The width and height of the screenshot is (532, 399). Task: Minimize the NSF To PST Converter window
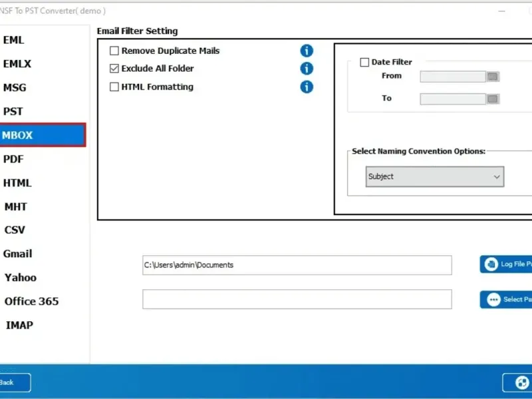click(x=502, y=11)
